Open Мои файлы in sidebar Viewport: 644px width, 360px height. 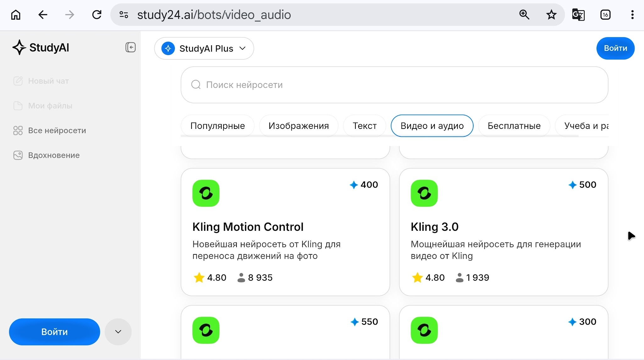[x=50, y=106]
